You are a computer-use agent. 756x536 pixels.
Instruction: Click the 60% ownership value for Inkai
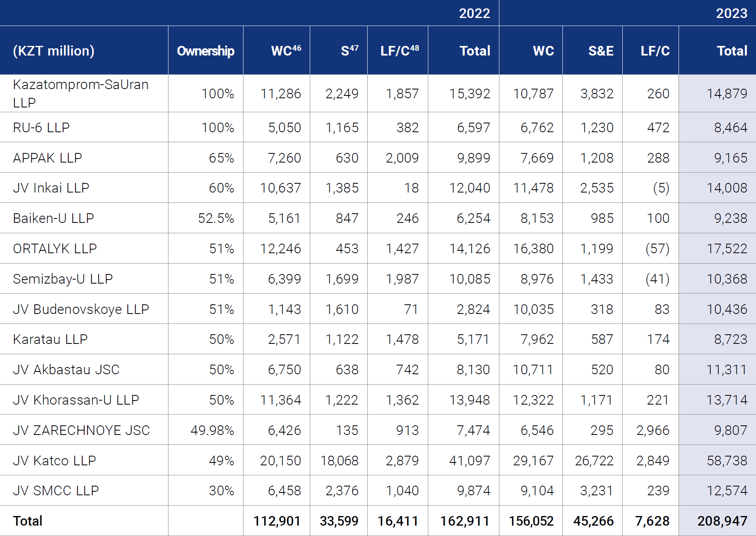coord(222,188)
